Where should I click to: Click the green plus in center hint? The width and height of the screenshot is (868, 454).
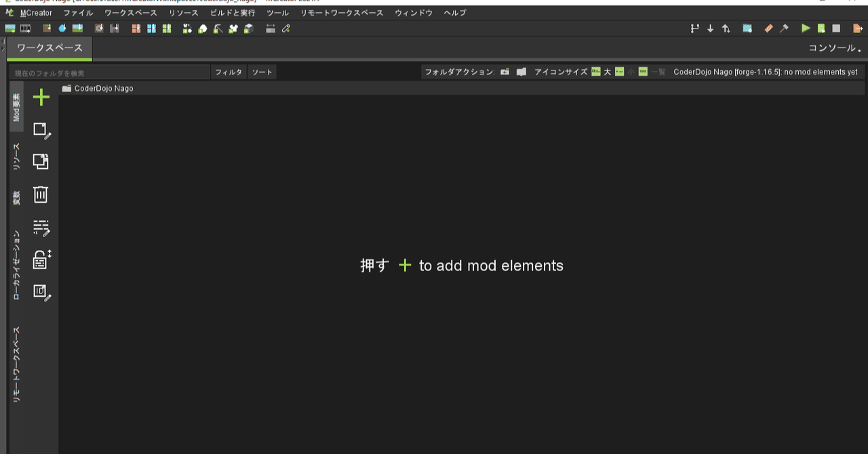[405, 265]
